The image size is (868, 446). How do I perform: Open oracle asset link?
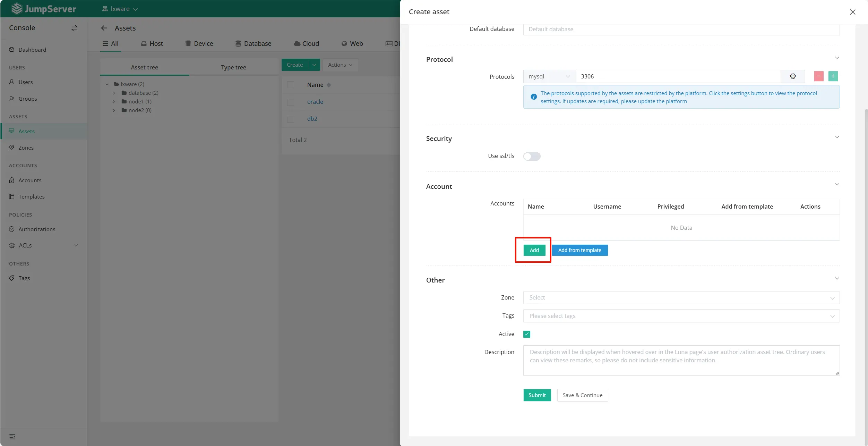tap(315, 102)
